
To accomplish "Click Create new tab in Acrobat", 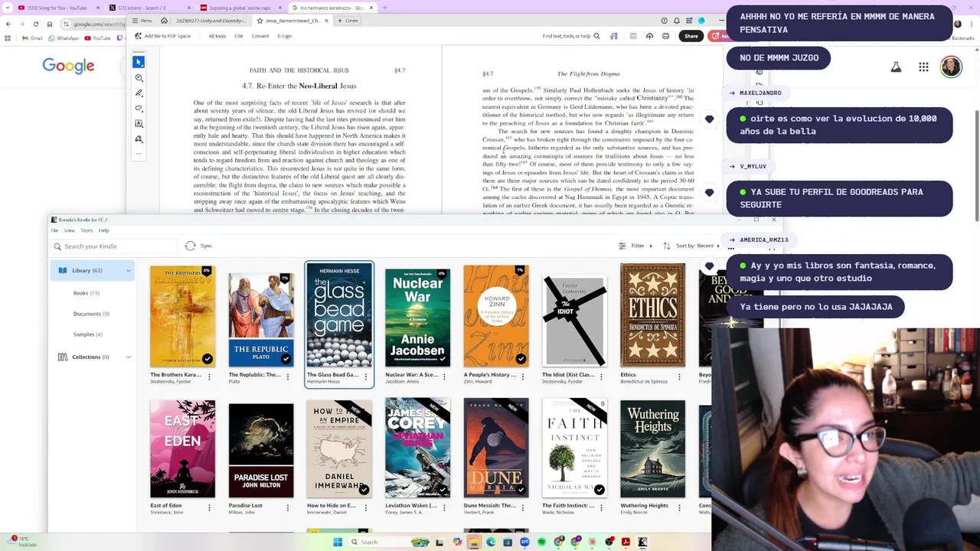I will click(x=348, y=21).
